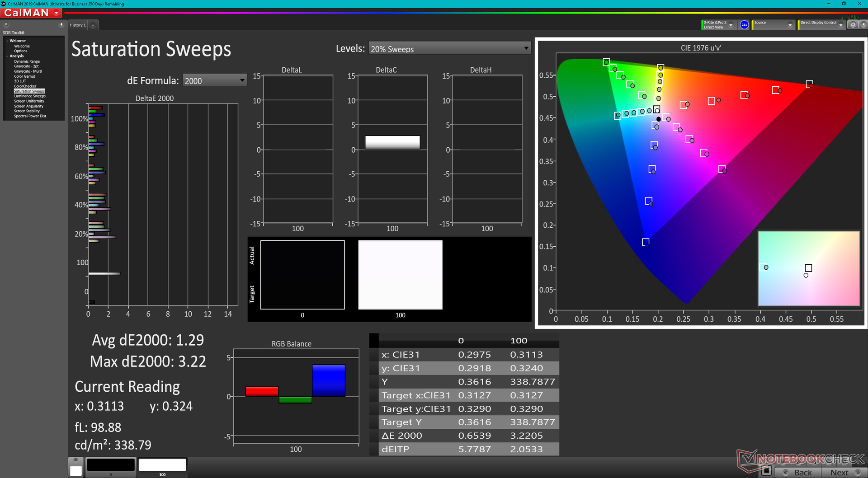Click the dEITP value 5.7787
The image size is (868, 478).
coord(475,449)
